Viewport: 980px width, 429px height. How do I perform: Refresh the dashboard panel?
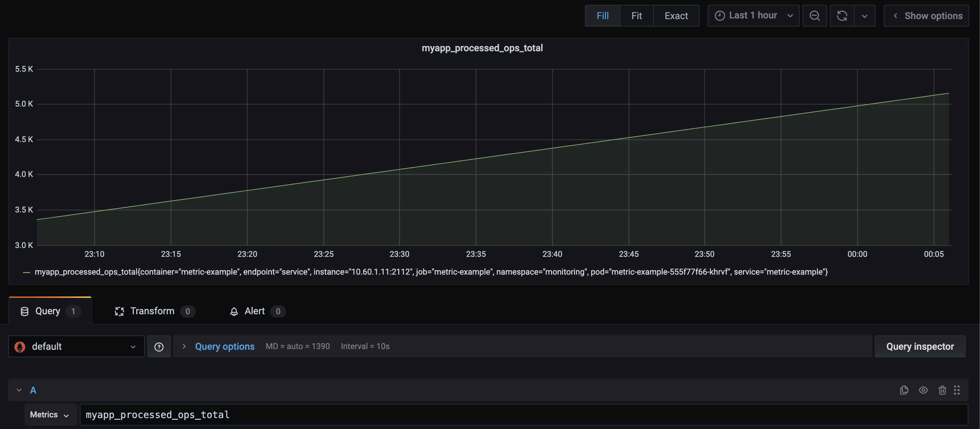click(842, 16)
